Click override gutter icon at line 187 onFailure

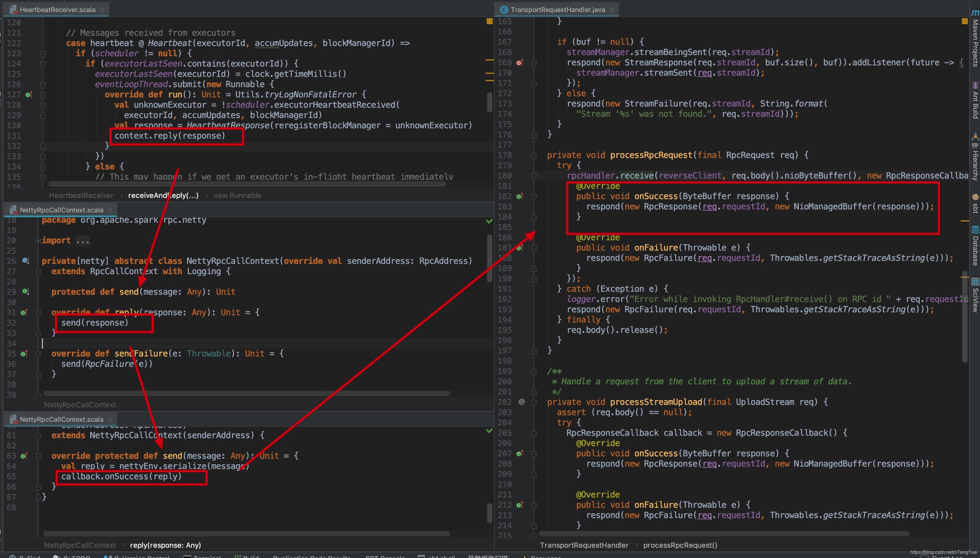520,248
